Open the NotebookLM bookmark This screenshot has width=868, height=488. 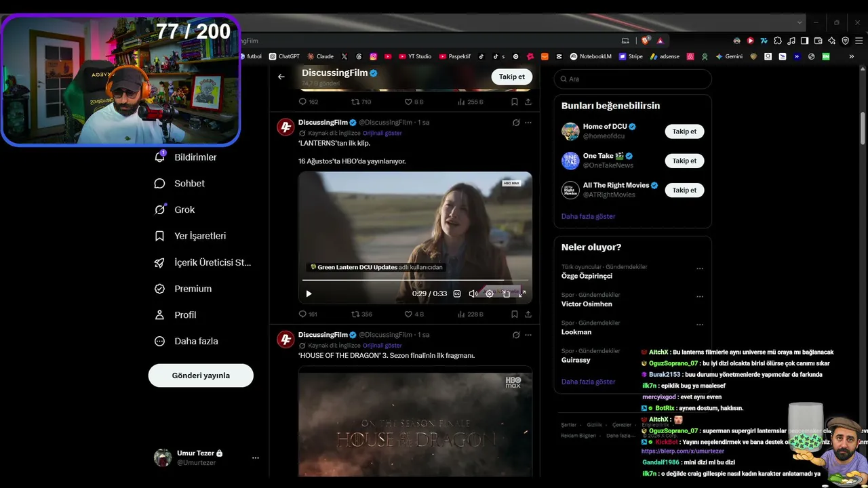[x=591, y=56]
